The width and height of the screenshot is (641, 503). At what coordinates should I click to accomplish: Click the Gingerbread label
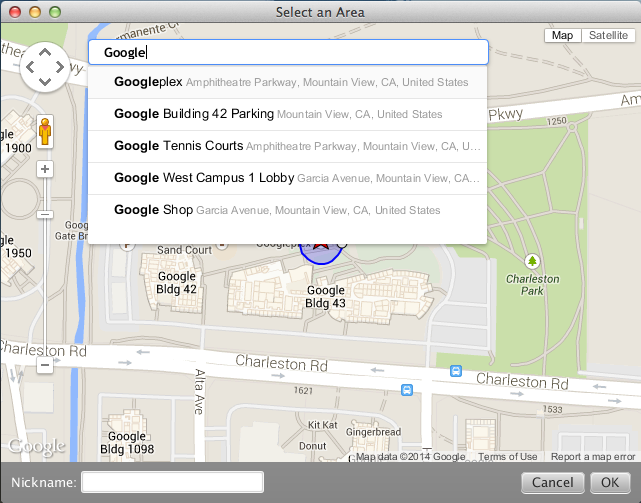click(x=373, y=432)
